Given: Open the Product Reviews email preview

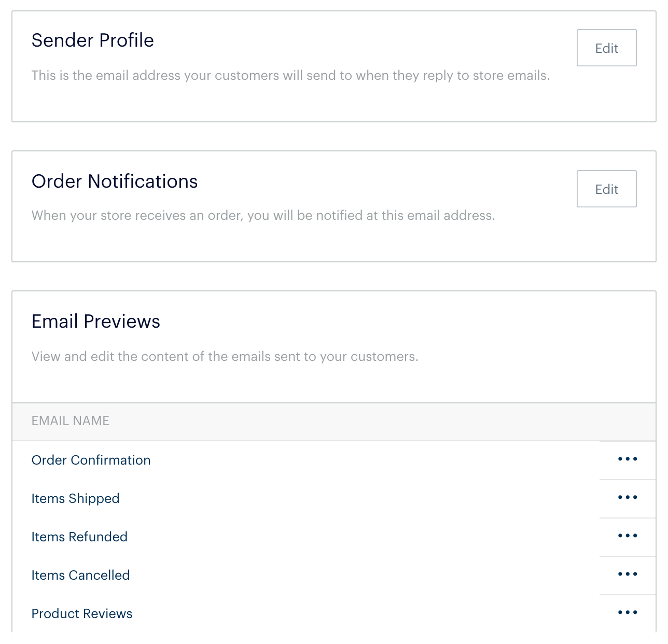Looking at the screenshot, I should coord(81,614).
